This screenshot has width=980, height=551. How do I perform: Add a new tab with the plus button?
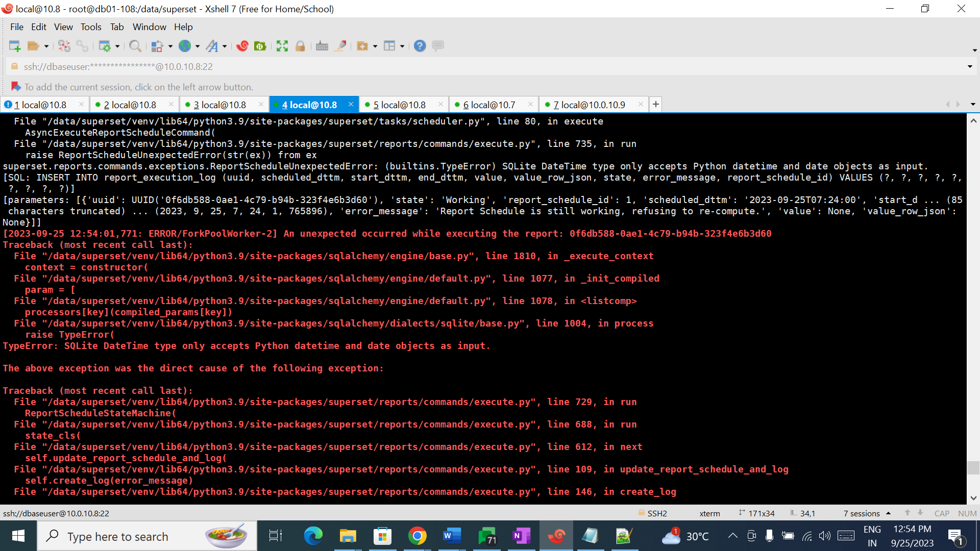[x=656, y=104]
